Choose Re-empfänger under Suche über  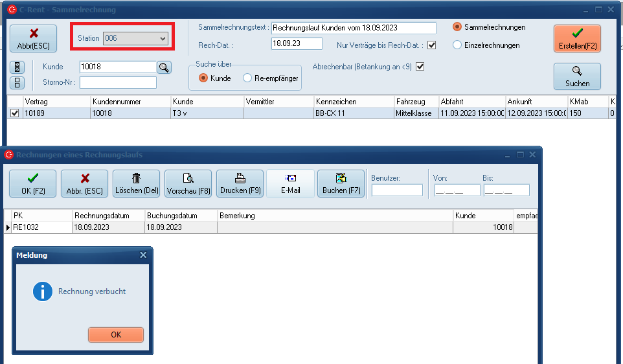pyautogui.click(x=247, y=78)
